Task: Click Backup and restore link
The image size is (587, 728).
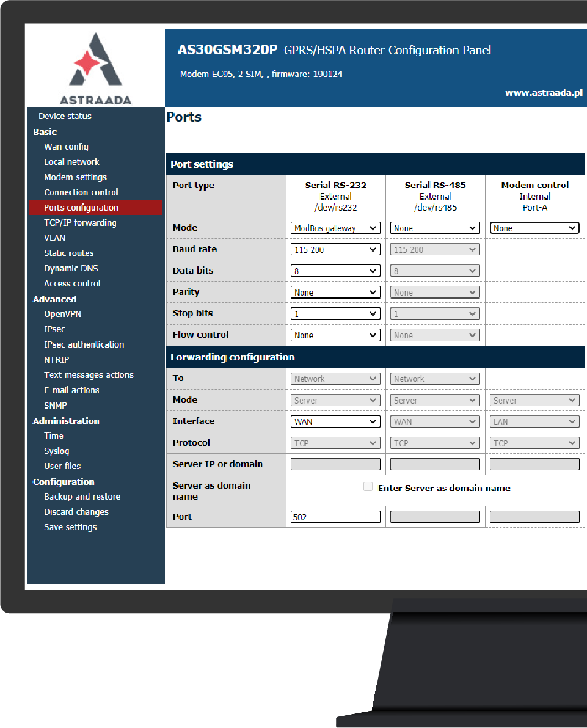Action: (x=82, y=497)
